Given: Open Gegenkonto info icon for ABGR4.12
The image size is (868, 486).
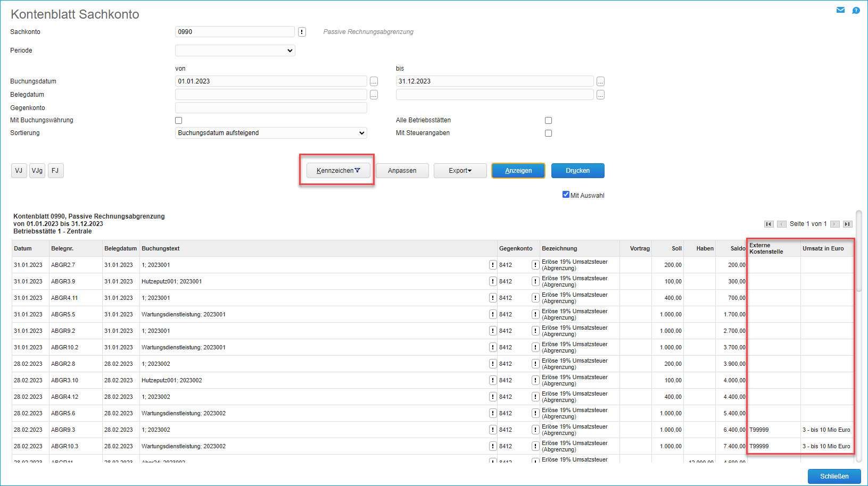Looking at the screenshot, I should pyautogui.click(x=535, y=397).
